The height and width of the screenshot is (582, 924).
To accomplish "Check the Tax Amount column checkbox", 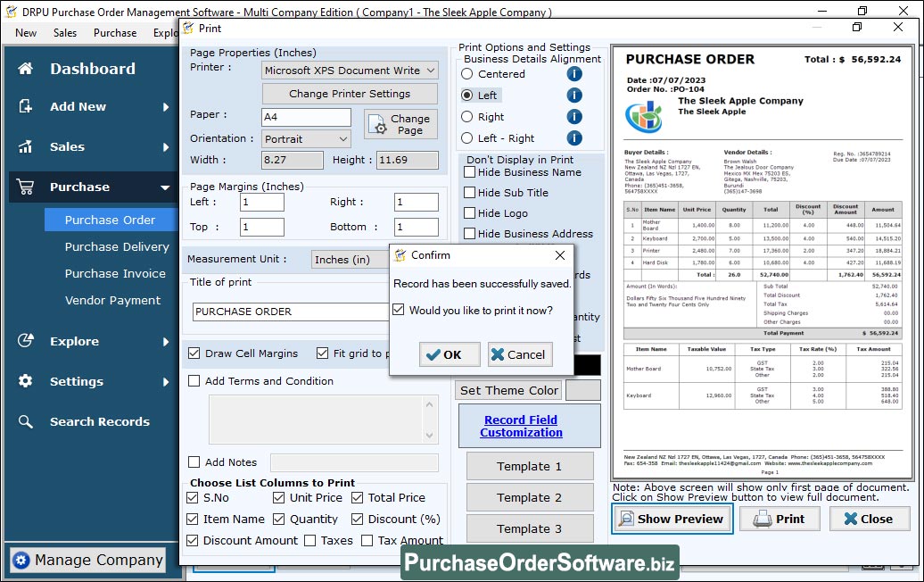I will pyautogui.click(x=367, y=540).
